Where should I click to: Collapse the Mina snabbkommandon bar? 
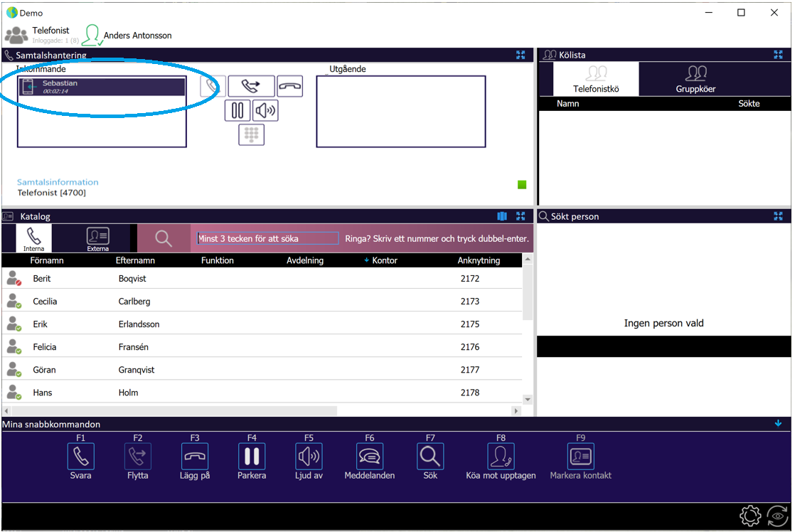point(778,423)
